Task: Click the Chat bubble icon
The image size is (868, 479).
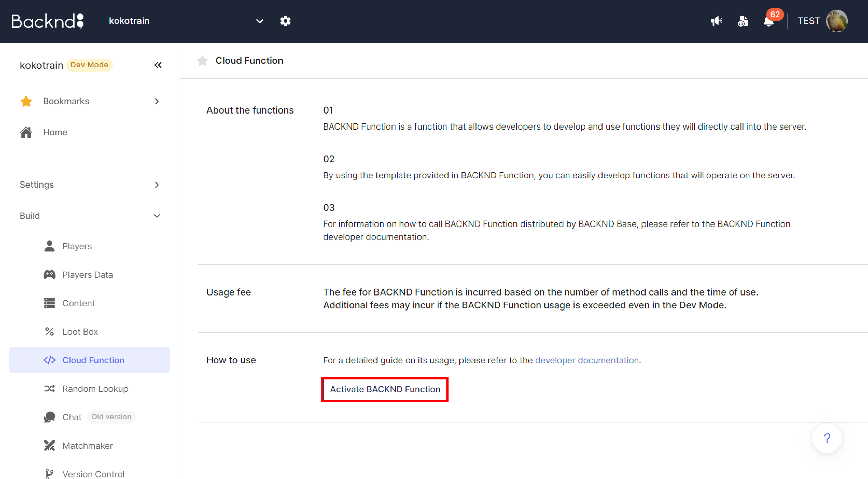Action: tap(50, 417)
